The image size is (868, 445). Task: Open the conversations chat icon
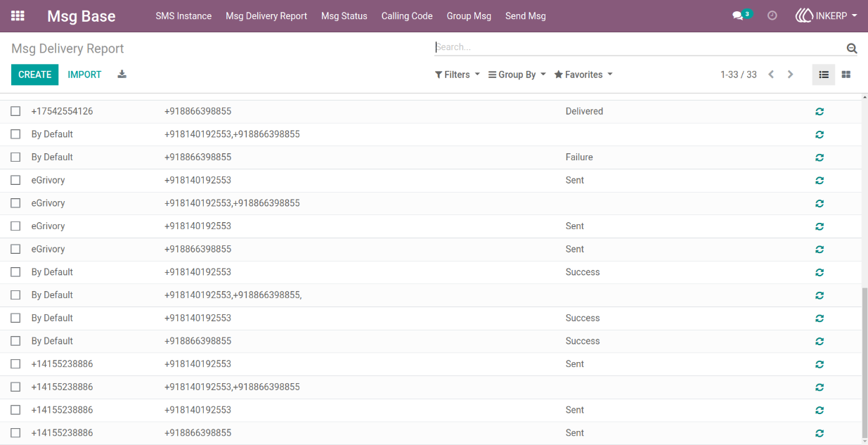click(737, 15)
